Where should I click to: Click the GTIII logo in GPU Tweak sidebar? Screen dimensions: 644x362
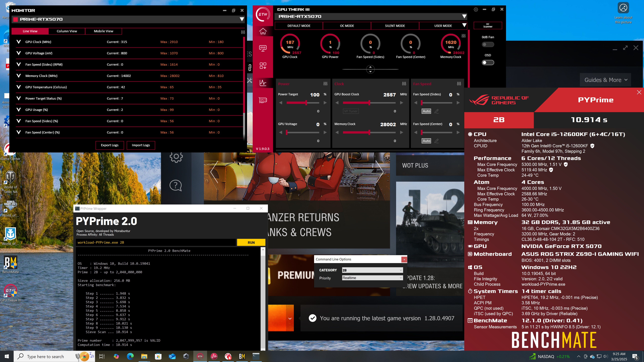coord(263,14)
